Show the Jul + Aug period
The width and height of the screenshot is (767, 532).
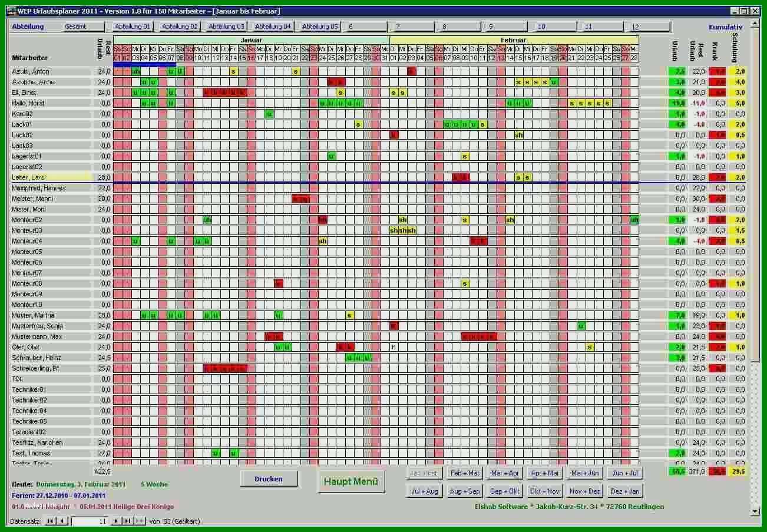[425, 491]
